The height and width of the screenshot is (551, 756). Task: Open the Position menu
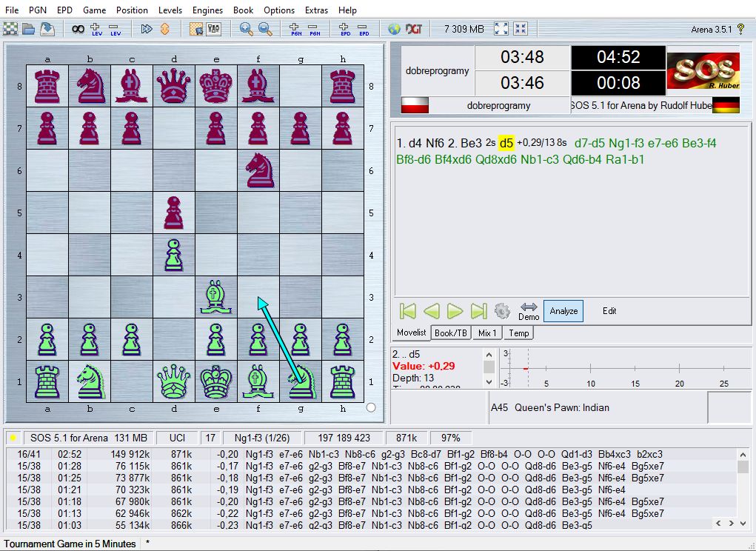(x=132, y=10)
